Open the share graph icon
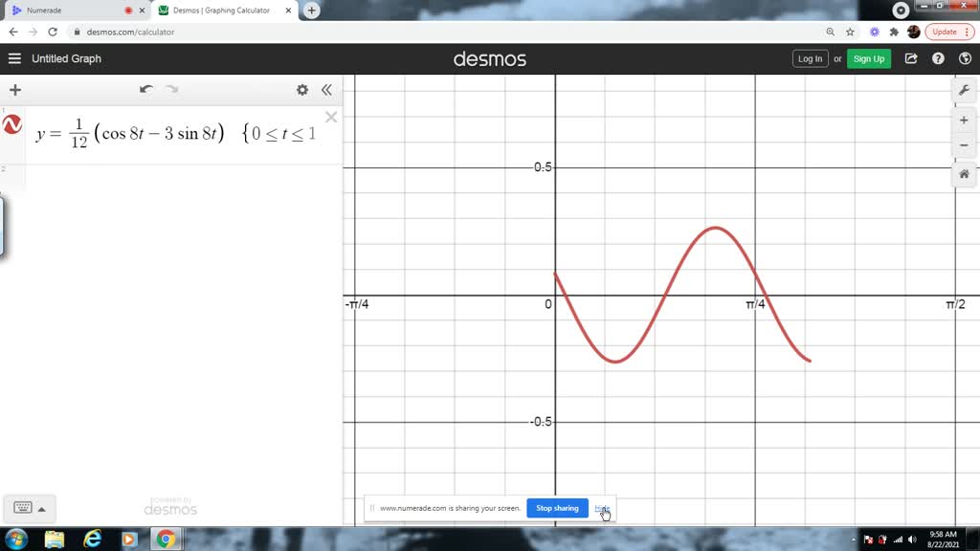Image resolution: width=980 pixels, height=551 pixels. pos(911,58)
